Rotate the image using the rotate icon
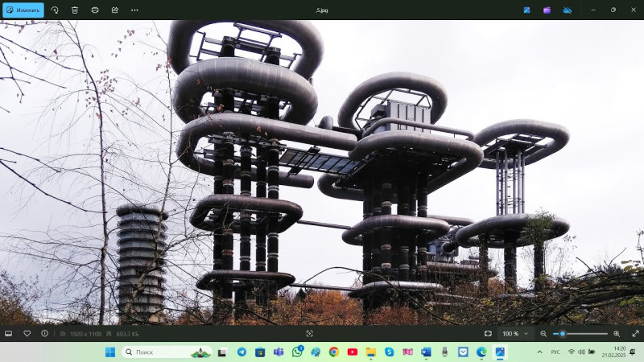The width and height of the screenshot is (644, 362). (55, 10)
